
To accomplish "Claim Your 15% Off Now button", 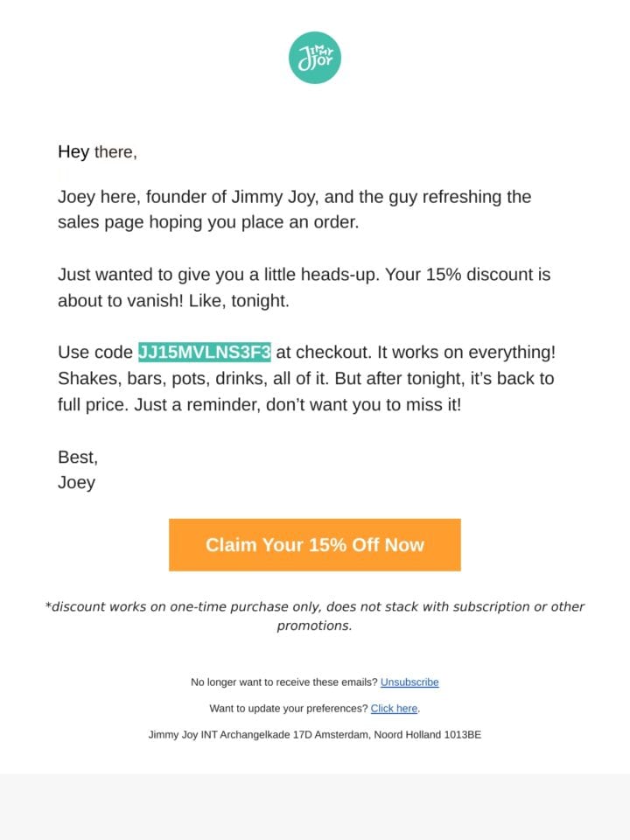I will [x=314, y=544].
